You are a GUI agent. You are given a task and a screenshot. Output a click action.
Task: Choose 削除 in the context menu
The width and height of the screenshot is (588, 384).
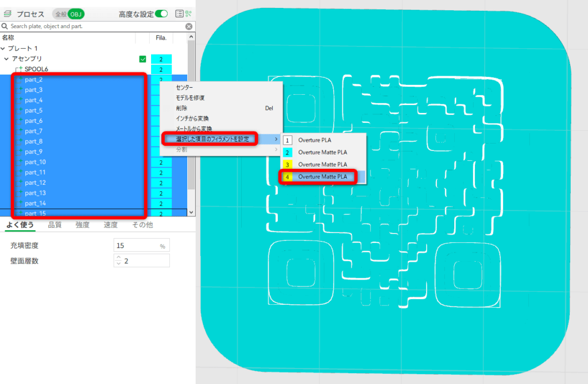click(x=181, y=108)
